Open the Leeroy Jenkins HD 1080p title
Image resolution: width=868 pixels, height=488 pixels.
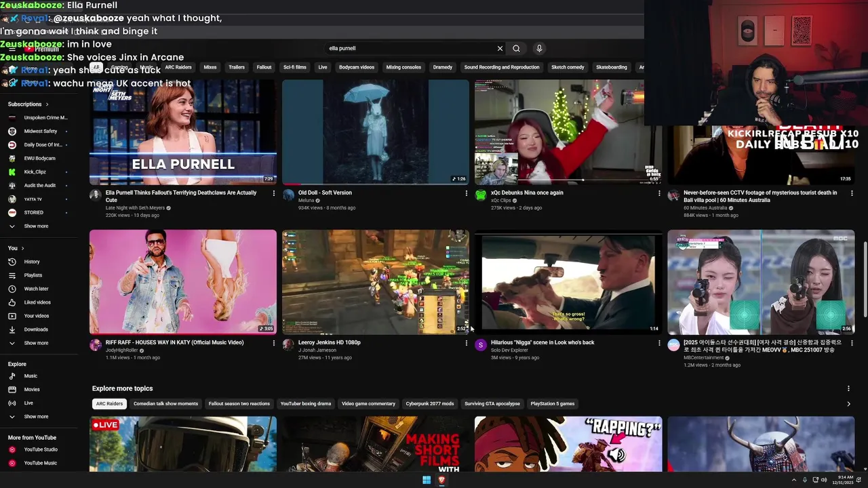click(x=330, y=342)
